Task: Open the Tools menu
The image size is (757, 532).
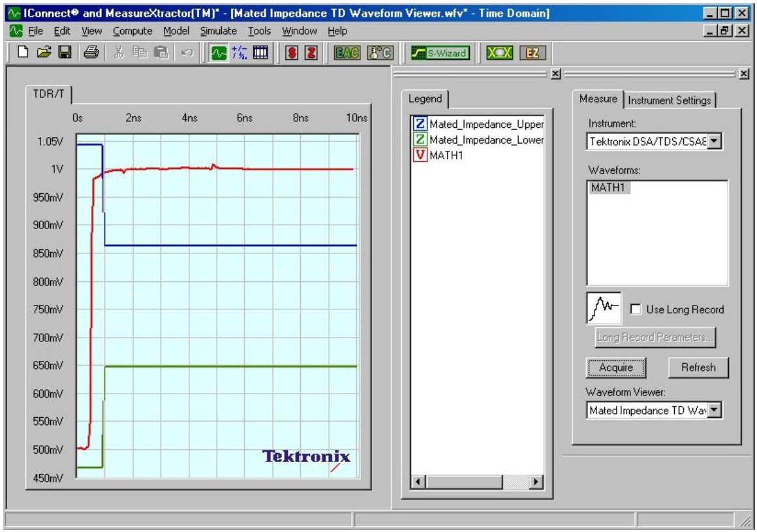Action: click(259, 31)
